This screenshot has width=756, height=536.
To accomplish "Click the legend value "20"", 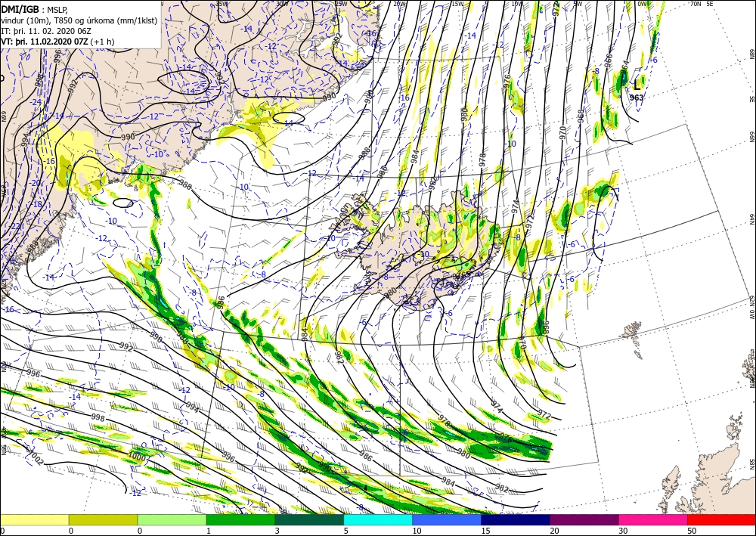I will (554, 531).
